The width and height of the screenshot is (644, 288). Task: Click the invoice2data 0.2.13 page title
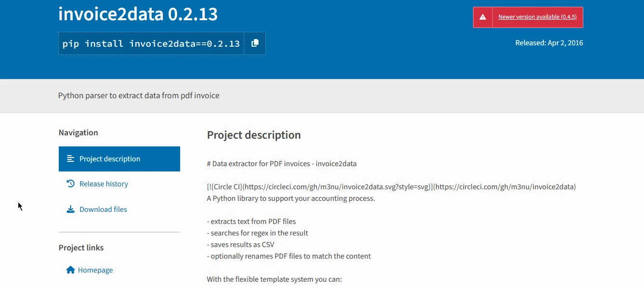pos(138,14)
